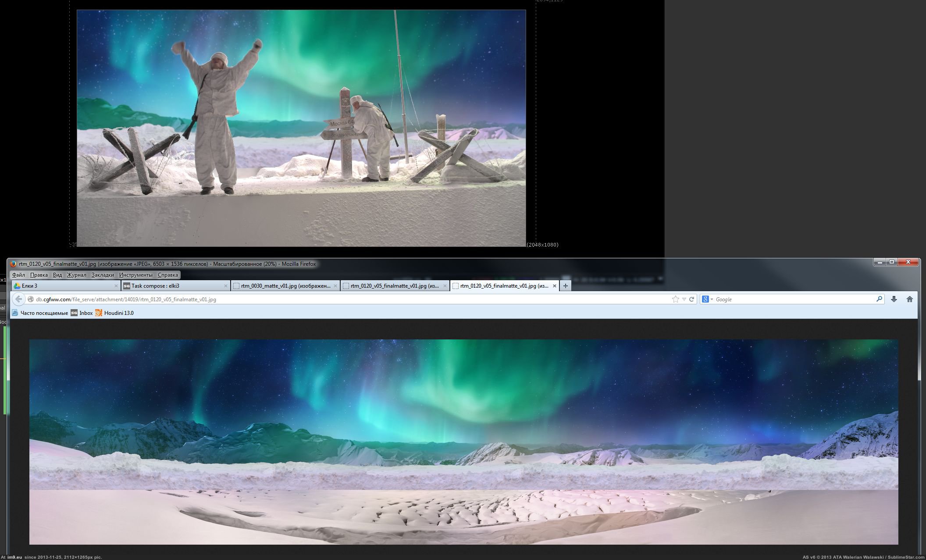Go to Firefox Home page icon
Screen dimensions: 926x560
coord(909,299)
